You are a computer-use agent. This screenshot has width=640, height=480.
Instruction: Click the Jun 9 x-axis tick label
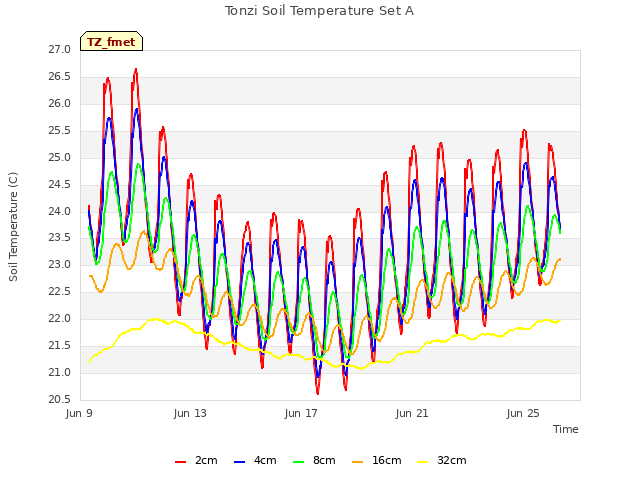79,413
